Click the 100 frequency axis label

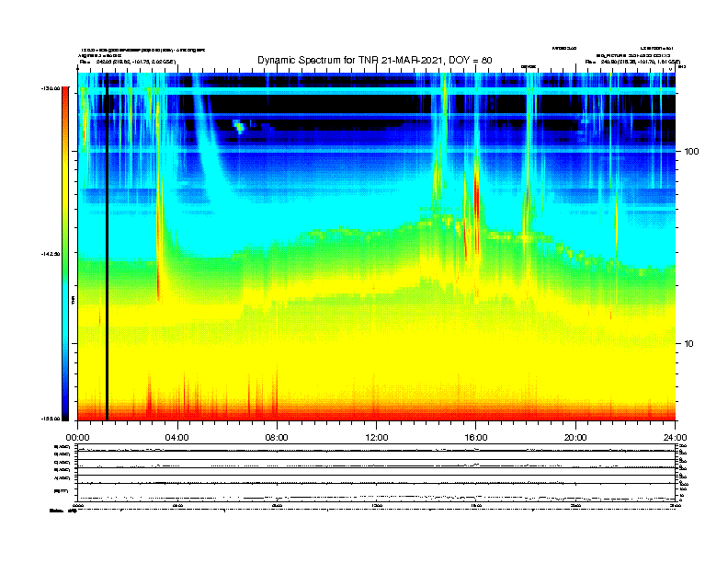point(691,152)
